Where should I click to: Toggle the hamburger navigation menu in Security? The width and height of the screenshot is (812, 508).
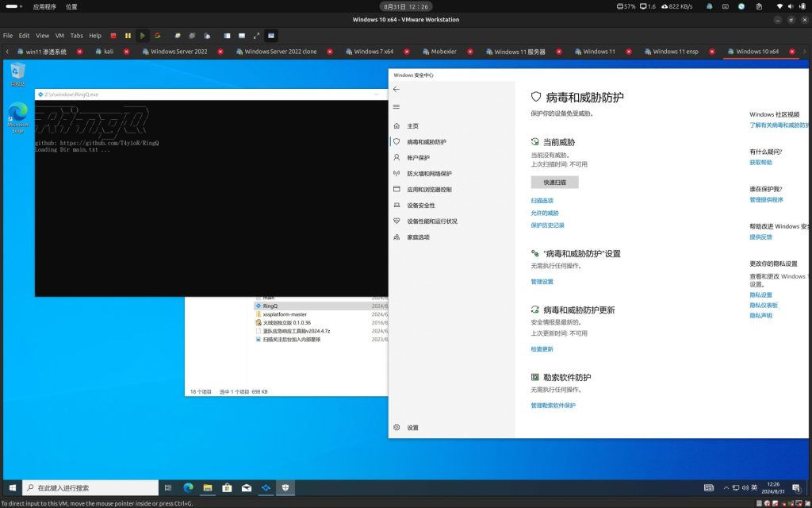pos(396,107)
